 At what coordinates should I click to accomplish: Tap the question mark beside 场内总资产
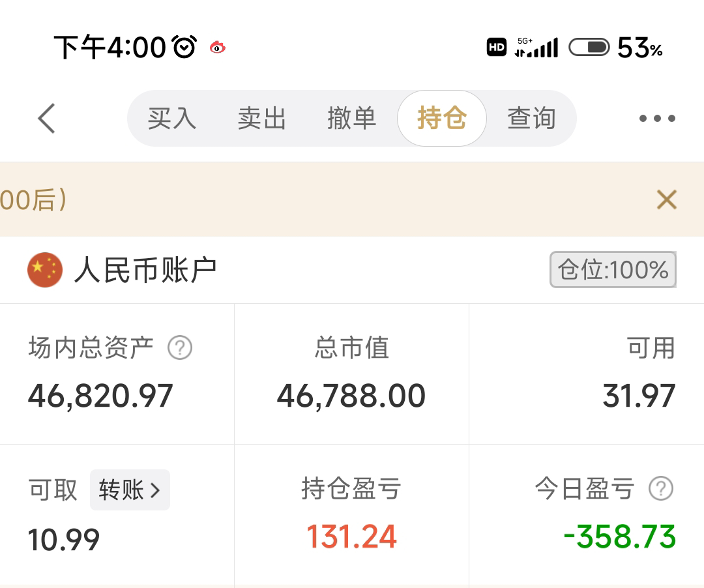click(180, 348)
